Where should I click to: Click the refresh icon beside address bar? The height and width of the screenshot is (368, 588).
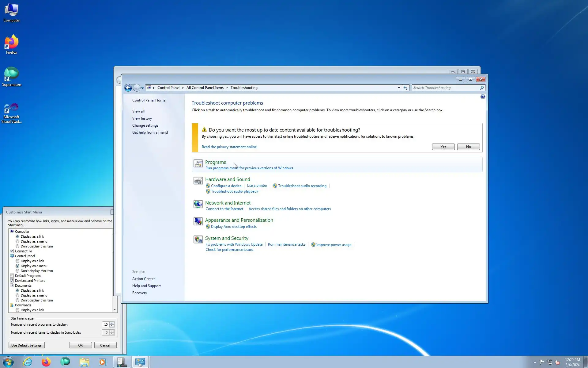406,88
